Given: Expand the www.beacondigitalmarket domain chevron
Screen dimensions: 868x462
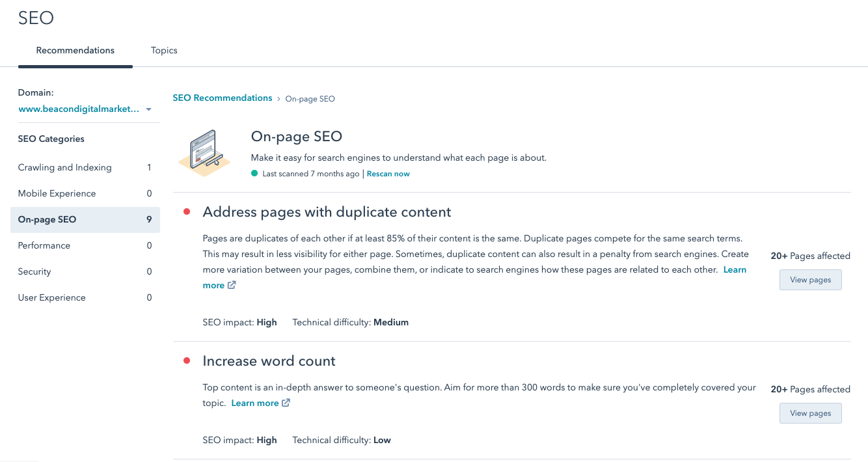Looking at the screenshot, I should (x=149, y=109).
